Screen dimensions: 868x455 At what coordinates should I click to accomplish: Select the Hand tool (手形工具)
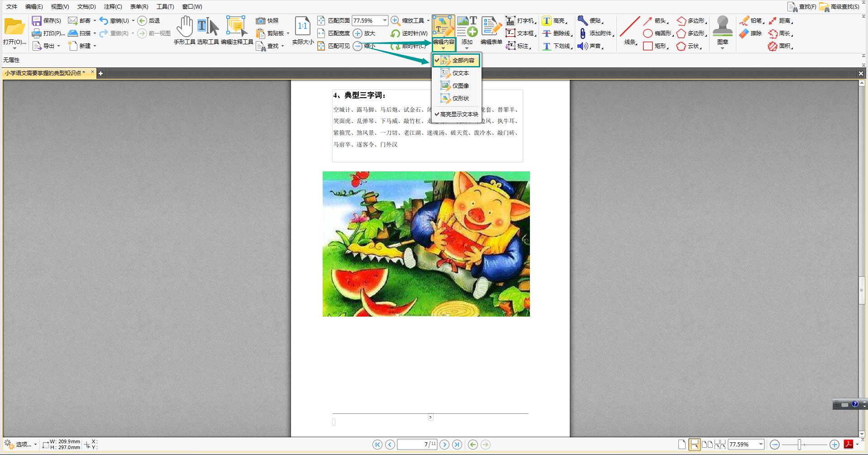pos(185,30)
